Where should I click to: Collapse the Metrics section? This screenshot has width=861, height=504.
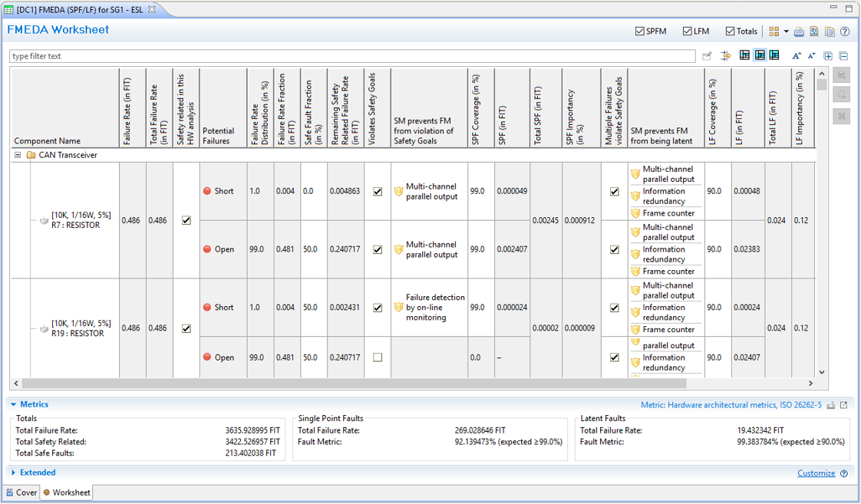(x=14, y=404)
